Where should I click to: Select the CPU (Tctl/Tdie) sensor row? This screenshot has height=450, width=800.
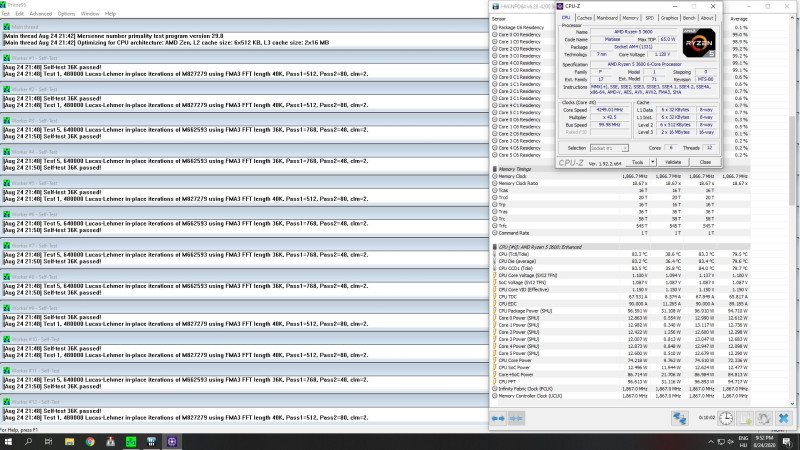[x=621, y=254]
